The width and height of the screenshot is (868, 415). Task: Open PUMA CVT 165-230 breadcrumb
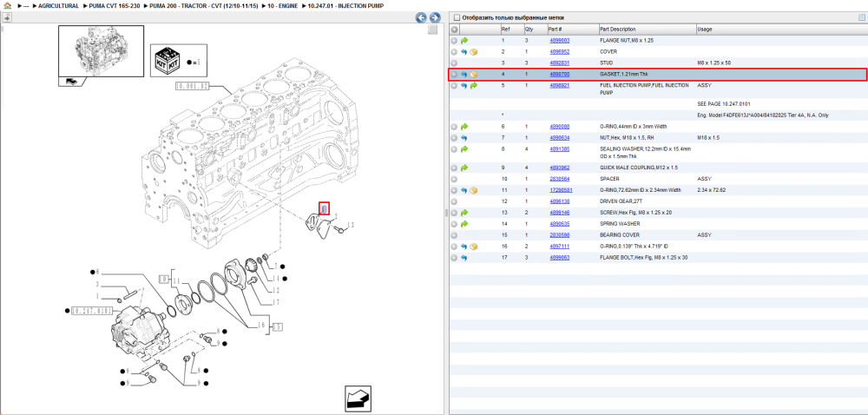(x=114, y=5)
